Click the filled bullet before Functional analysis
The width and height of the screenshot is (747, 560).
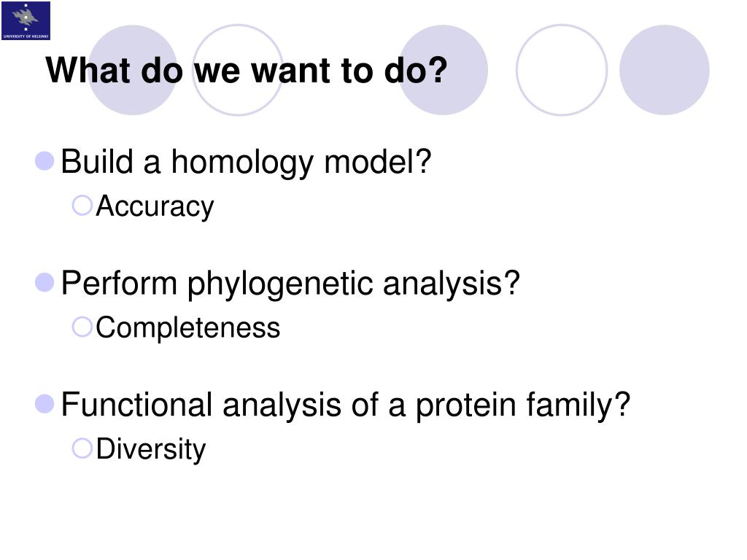click(44, 404)
